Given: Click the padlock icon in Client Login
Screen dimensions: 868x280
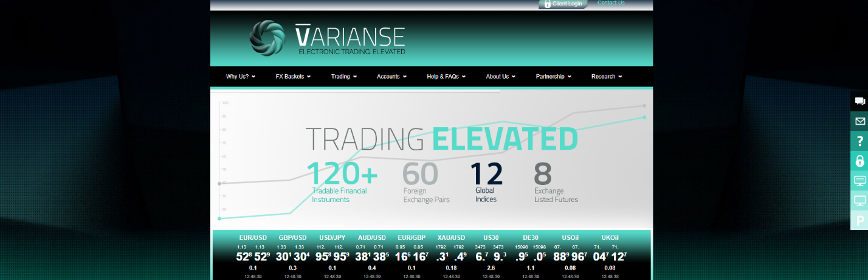Looking at the screenshot, I should 547,4.
